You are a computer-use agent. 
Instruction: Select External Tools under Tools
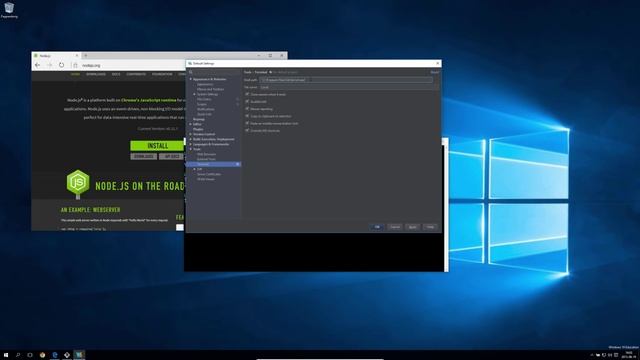207,159
